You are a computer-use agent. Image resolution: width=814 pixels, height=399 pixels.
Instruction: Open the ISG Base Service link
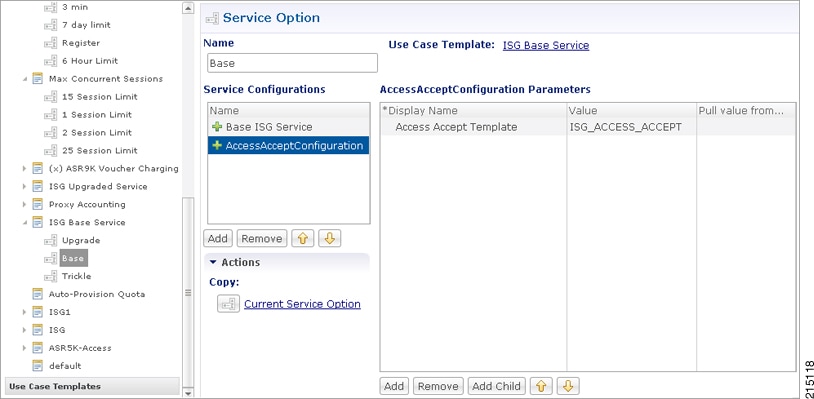point(546,45)
